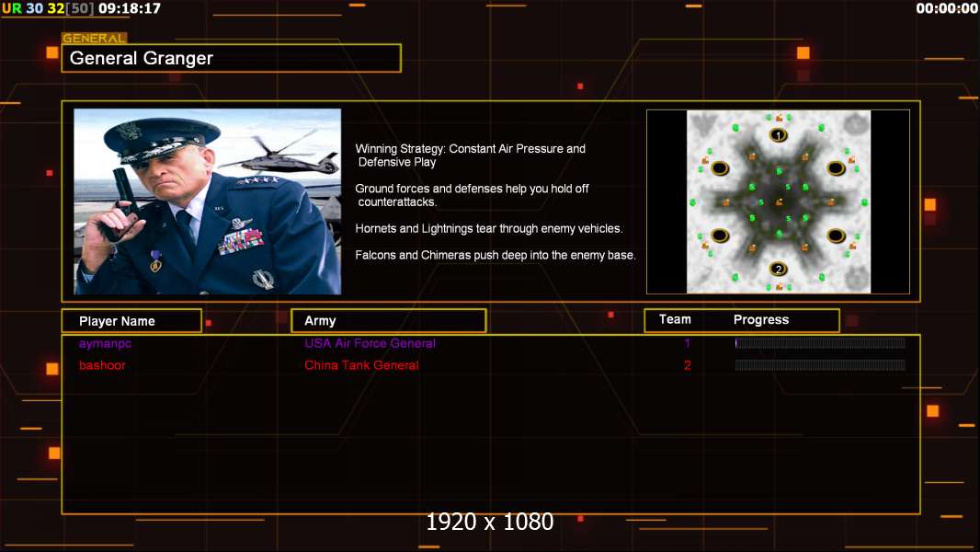
Task: Click the Progress column header
Action: click(x=761, y=319)
